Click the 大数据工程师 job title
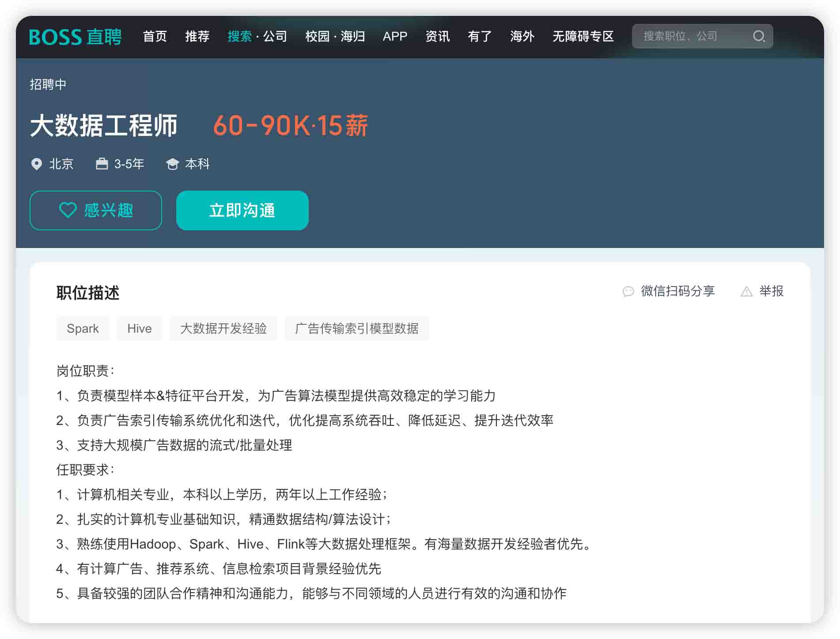The height and width of the screenshot is (639, 840). [x=104, y=125]
